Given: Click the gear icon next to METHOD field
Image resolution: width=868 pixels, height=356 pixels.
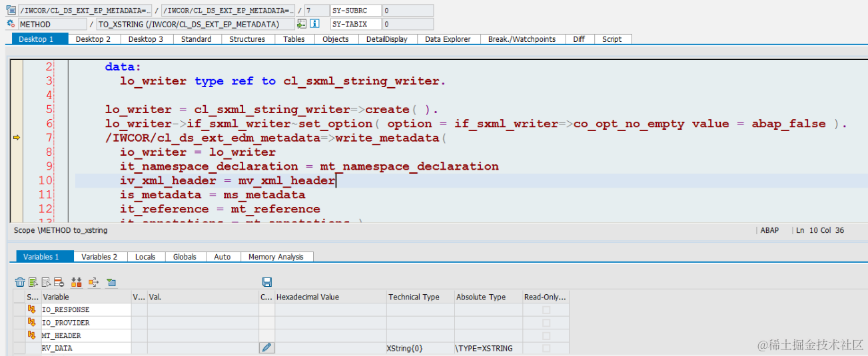Looking at the screenshot, I should [11, 24].
